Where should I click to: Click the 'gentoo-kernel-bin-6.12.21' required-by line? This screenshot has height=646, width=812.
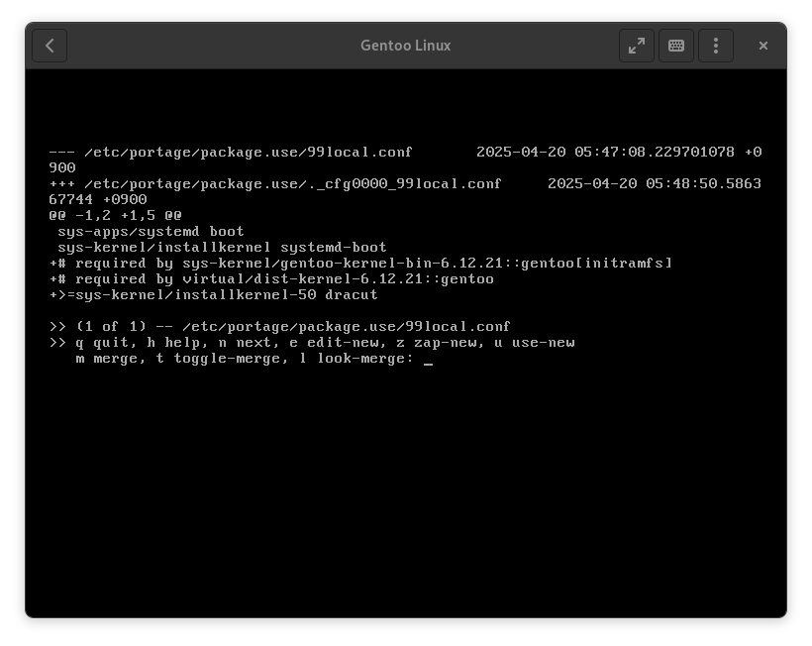tap(360, 264)
